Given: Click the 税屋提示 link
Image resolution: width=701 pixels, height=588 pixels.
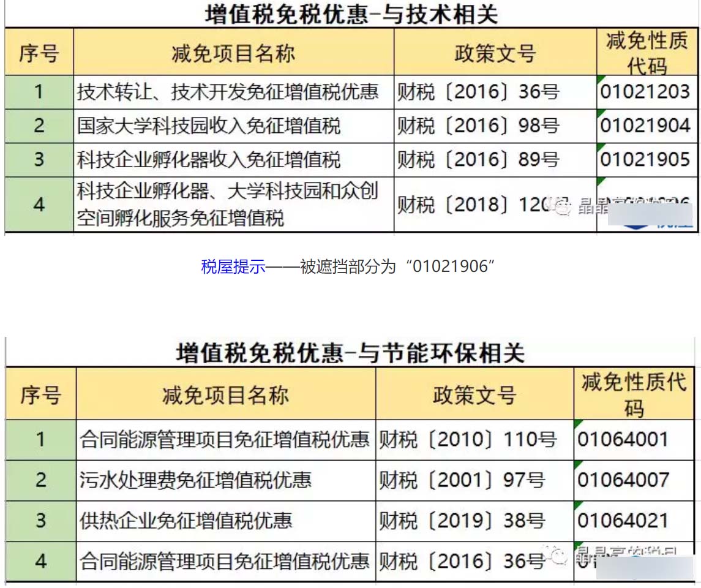Looking at the screenshot, I should pyautogui.click(x=233, y=266).
